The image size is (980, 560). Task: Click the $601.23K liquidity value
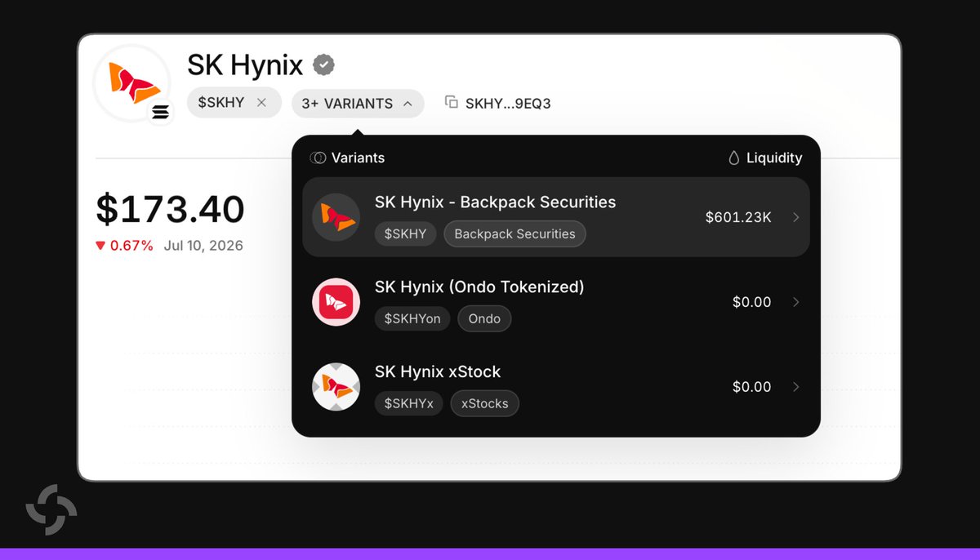pyautogui.click(x=738, y=217)
